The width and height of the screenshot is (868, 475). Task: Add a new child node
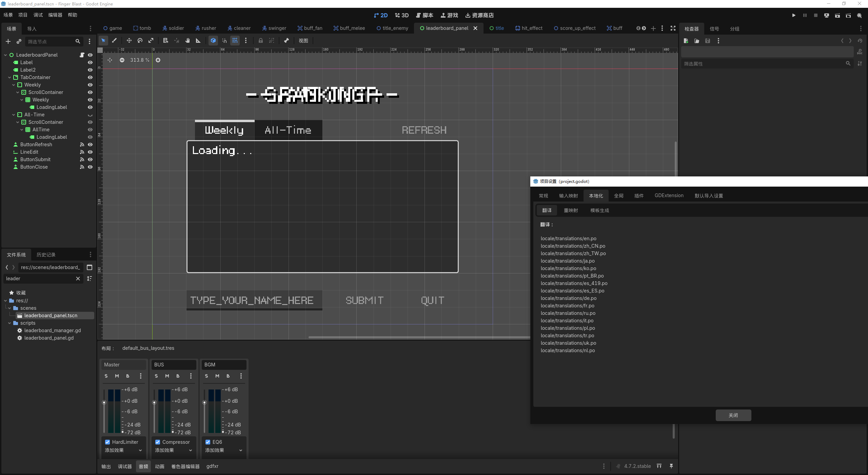click(8, 41)
